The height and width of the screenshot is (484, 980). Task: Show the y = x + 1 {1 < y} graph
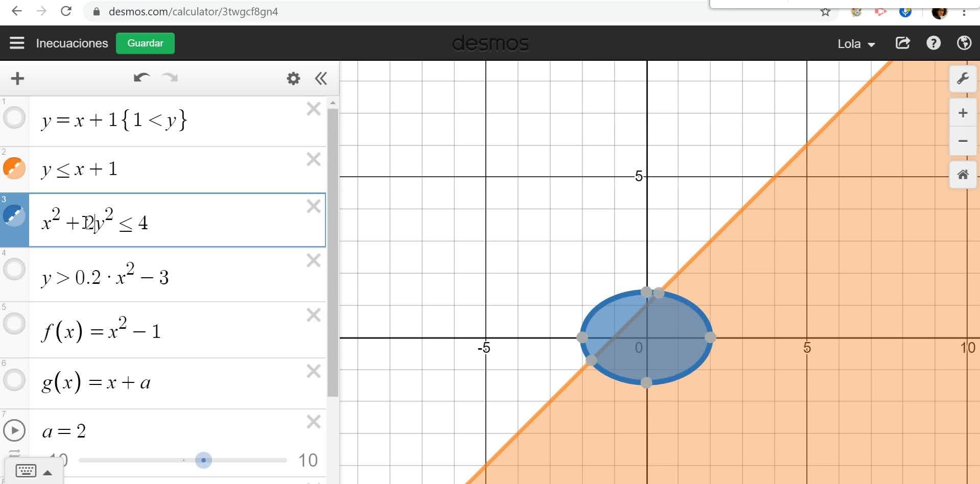pyautogui.click(x=14, y=118)
